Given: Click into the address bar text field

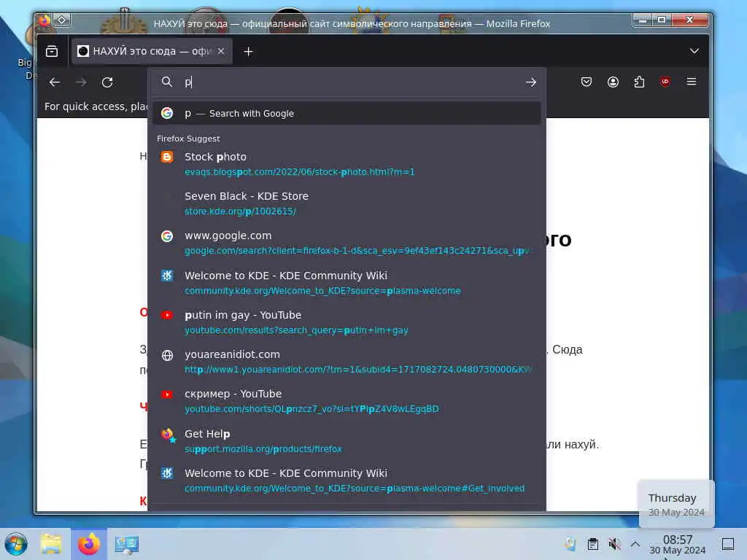Looking at the screenshot, I should pyautogui.click(x=352, y=82).
